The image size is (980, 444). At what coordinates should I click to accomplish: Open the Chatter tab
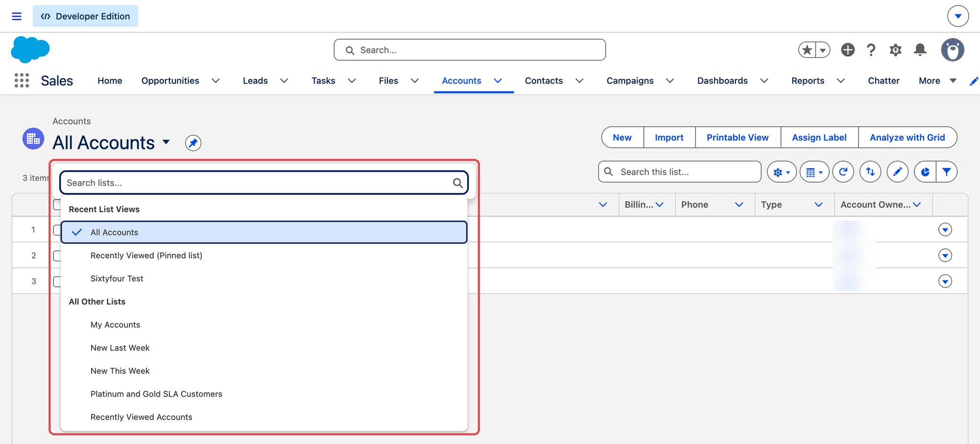pyautogui.click(x=883, y=81)
